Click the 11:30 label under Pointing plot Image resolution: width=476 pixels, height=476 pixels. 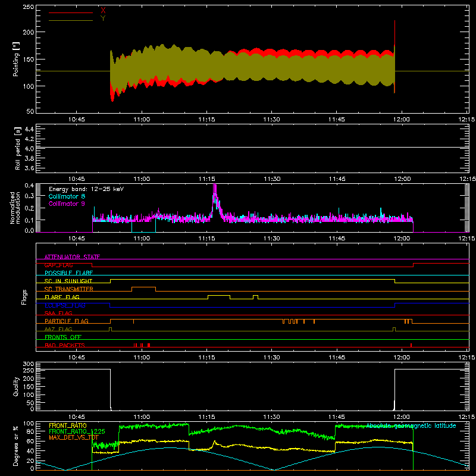pos(272,120)
